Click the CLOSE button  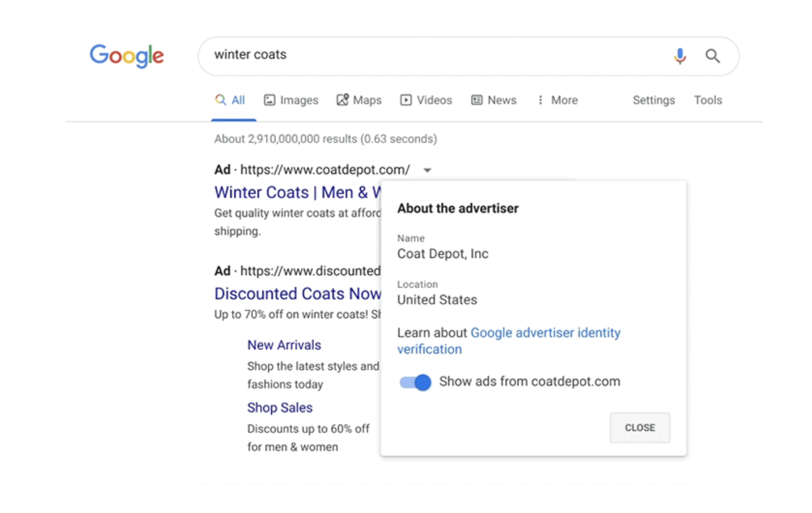pos(639,427)
